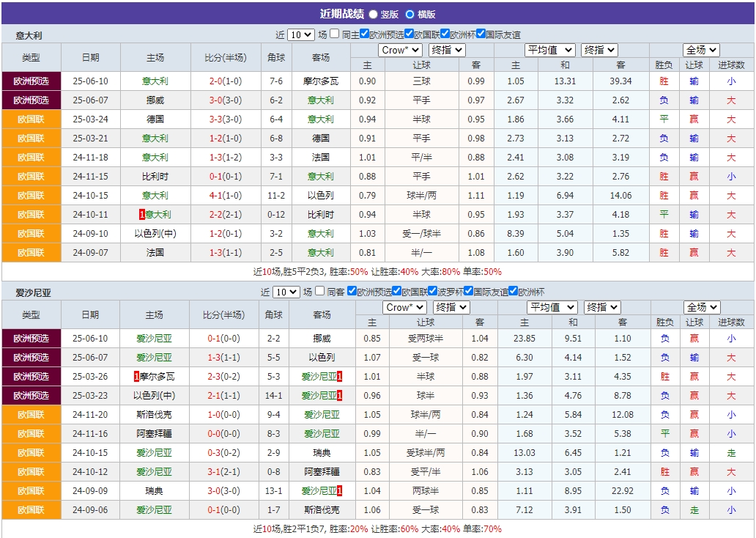Enable the 同客 checkbox for Estonia
This screenshot has width=756, height=538.
(x=319, y=291)
